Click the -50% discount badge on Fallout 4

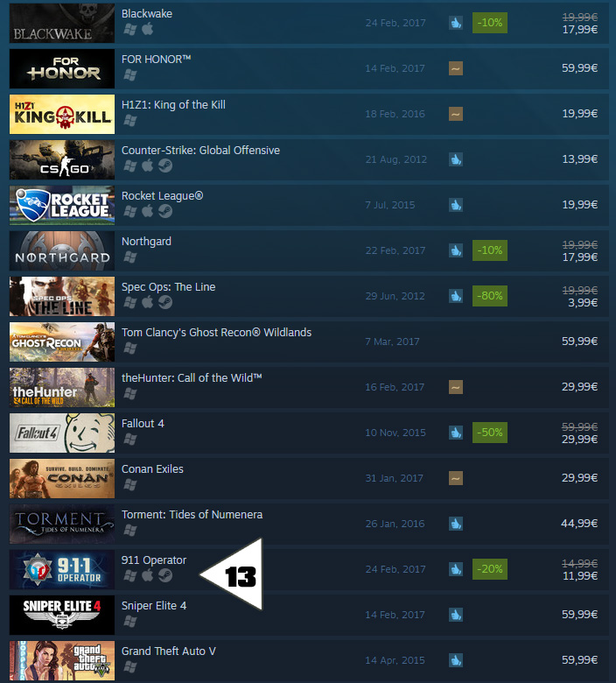coord(490,433)
